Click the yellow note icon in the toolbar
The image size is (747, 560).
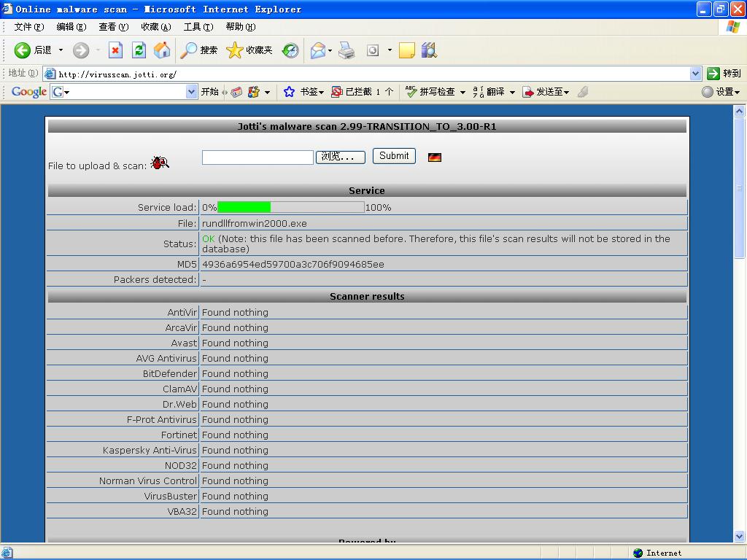point(406,50)
